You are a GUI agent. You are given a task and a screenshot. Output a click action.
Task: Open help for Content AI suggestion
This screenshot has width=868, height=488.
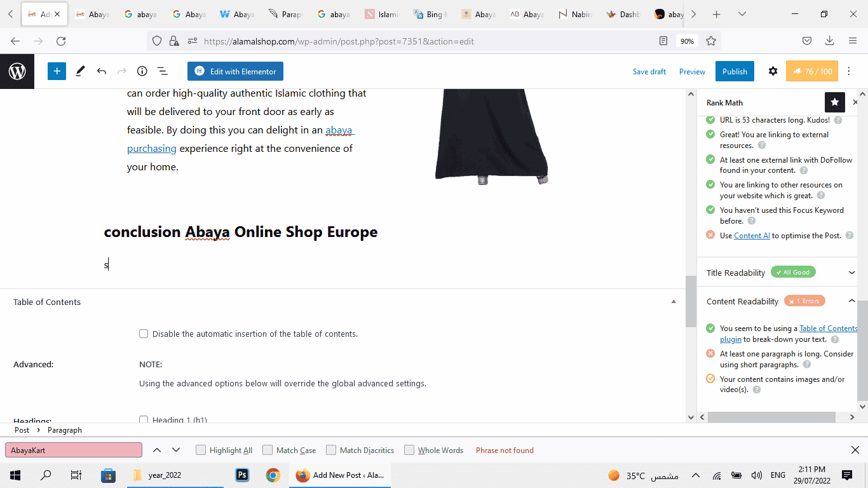click(848, 236)
